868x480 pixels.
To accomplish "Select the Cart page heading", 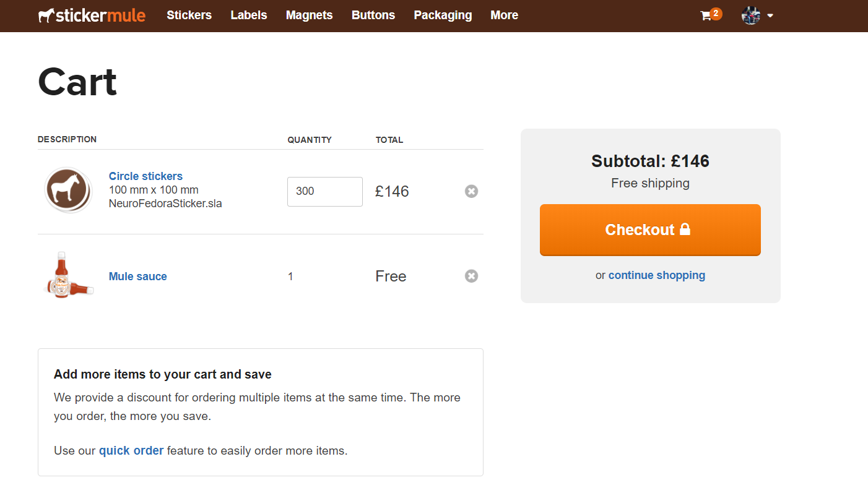I will 77,82.
